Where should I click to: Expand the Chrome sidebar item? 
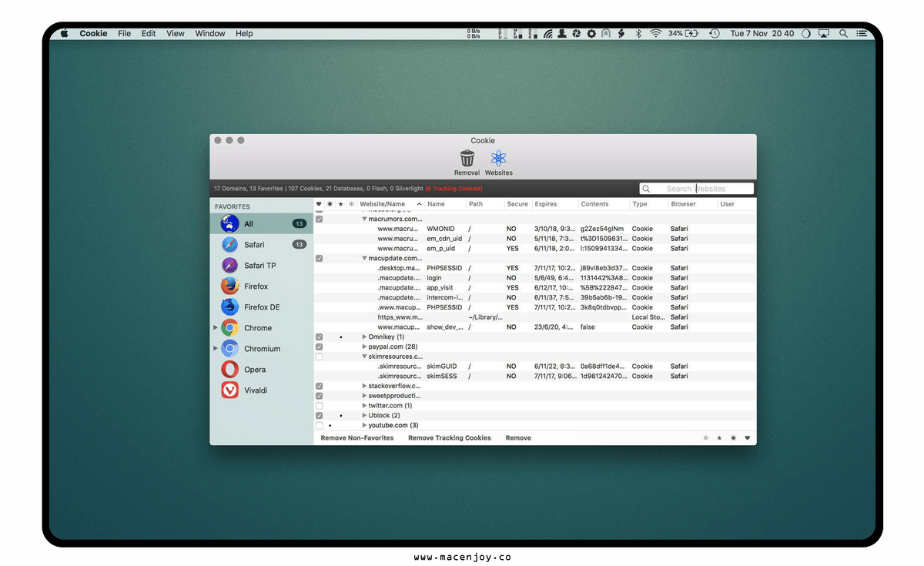(216, 328)
